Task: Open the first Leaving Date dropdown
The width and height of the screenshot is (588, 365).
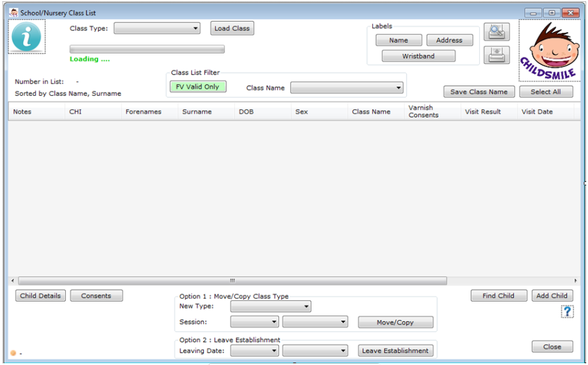Action: click(x=254, y=351)
